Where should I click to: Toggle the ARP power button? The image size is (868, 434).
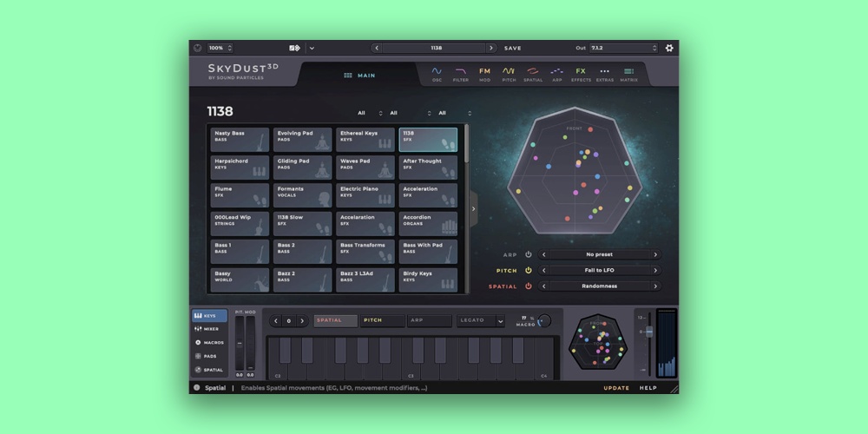click(528, 255)
